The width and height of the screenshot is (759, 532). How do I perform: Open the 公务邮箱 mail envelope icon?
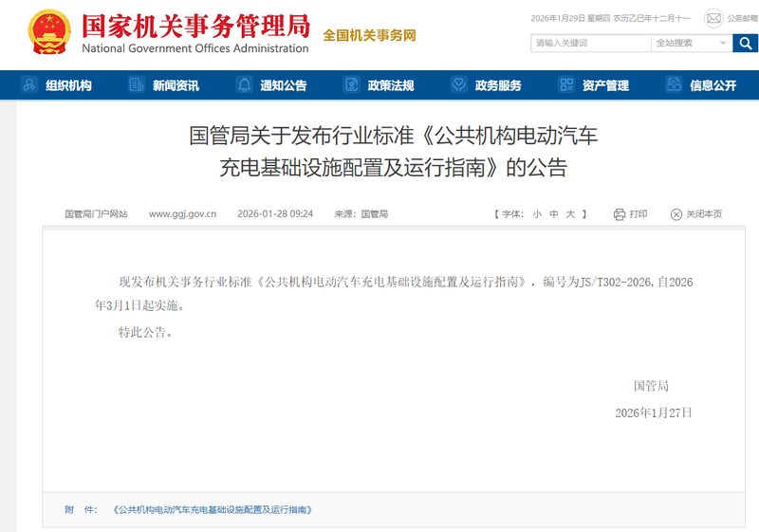(x=713, y=18)
